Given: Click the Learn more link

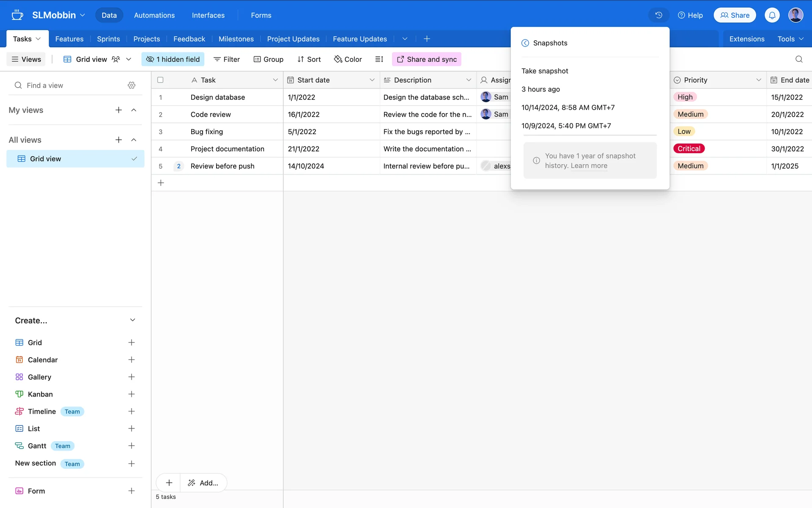Looking at the screenshot, I should point(589,166).
